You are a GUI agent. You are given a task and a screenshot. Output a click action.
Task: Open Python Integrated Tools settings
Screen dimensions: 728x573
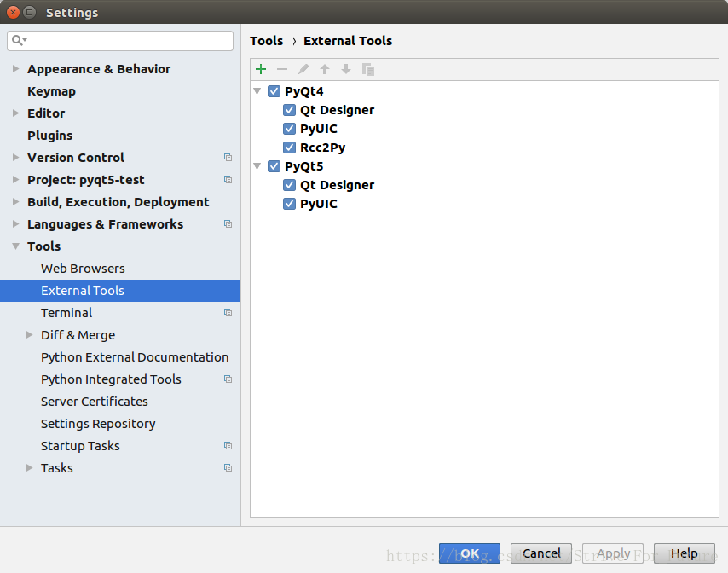pos(111,379)
